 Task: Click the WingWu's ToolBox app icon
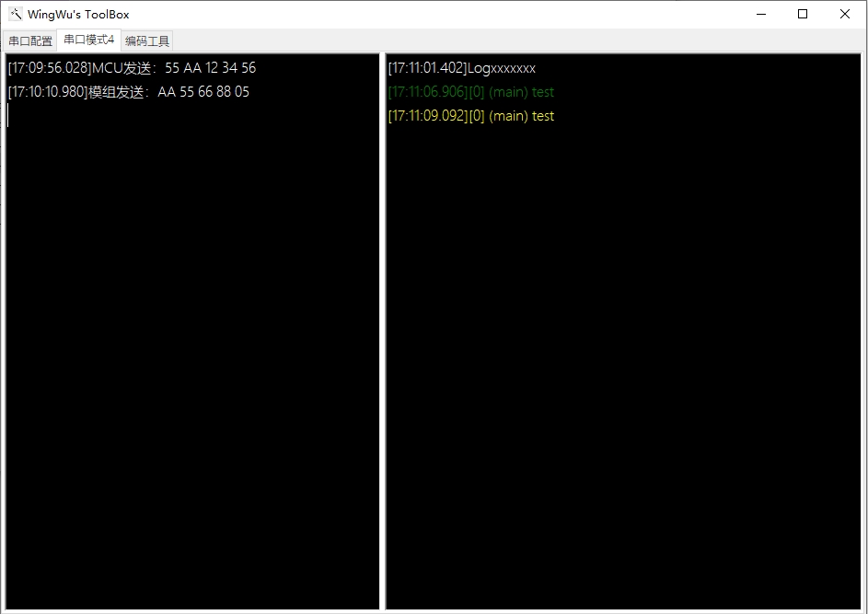[16, 14]
